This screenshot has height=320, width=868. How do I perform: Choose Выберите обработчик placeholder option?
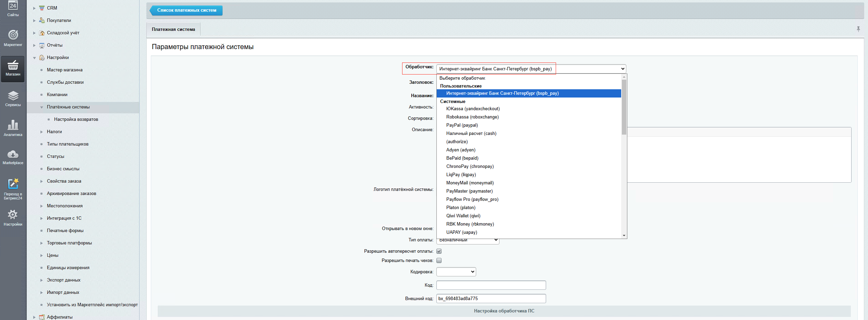tap(529, 78)
